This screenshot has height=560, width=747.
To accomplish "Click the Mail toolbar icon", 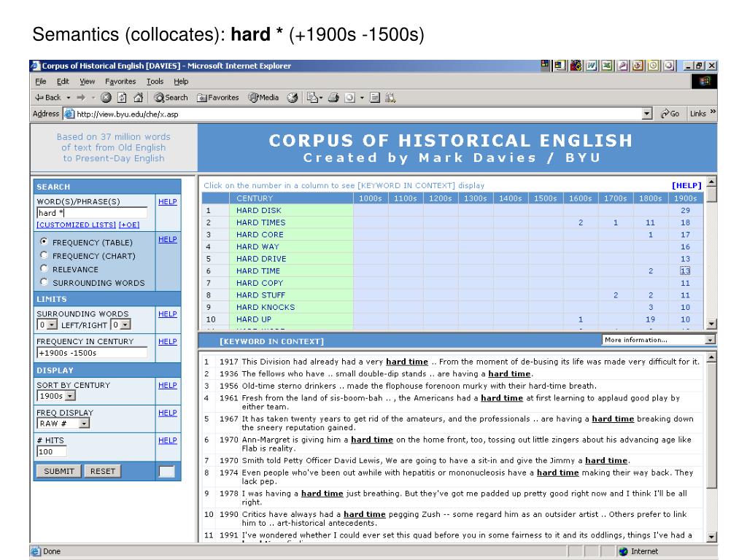I will (x=312, y=98).
